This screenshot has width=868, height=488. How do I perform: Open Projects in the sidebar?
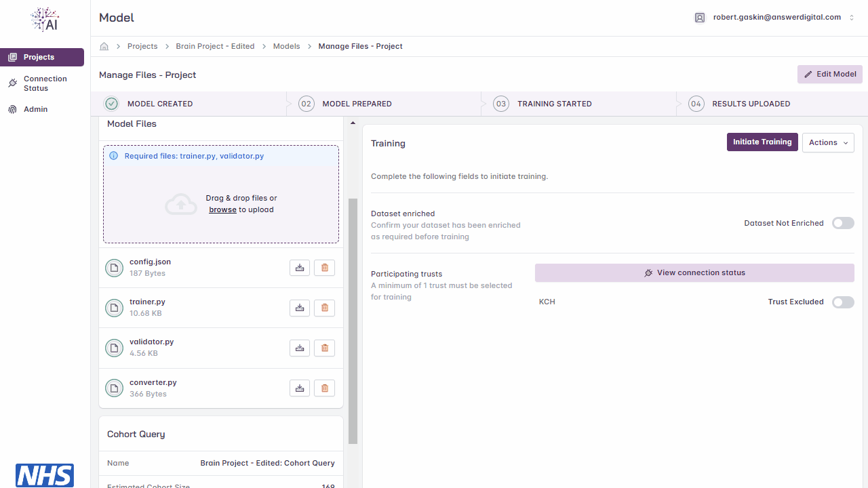coord(42,57)
